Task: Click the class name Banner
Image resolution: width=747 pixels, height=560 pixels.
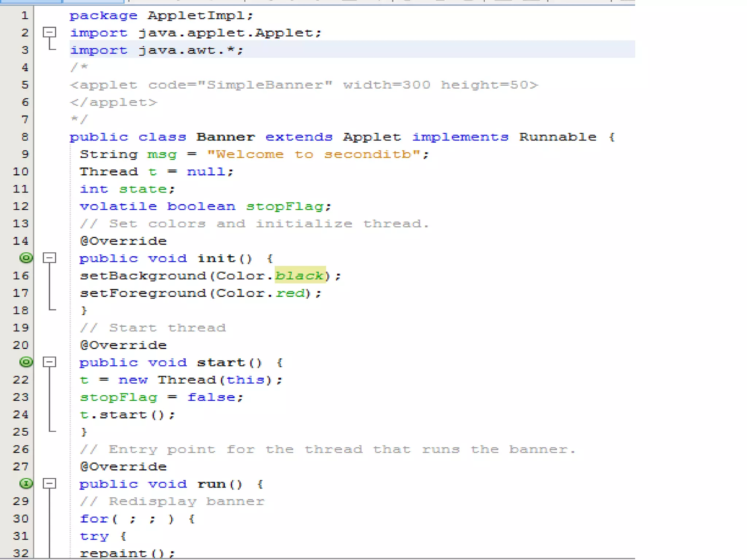Action: click(x=225, y=137)
